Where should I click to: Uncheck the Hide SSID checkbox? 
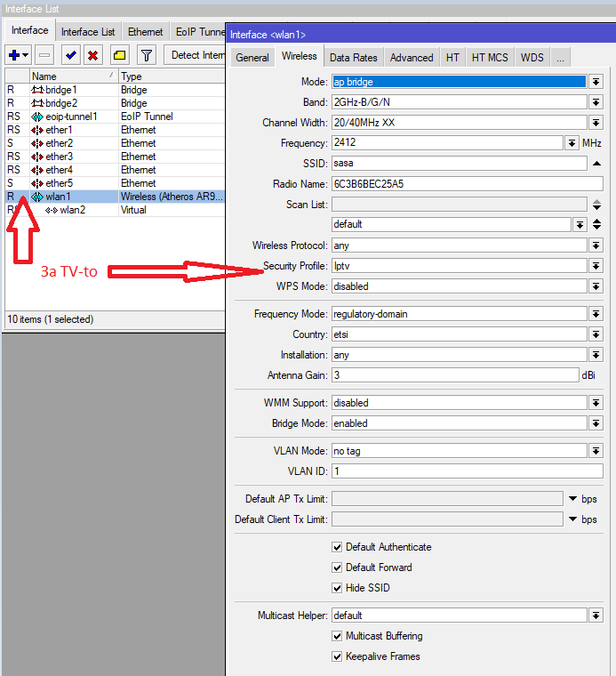pos(337,588)
